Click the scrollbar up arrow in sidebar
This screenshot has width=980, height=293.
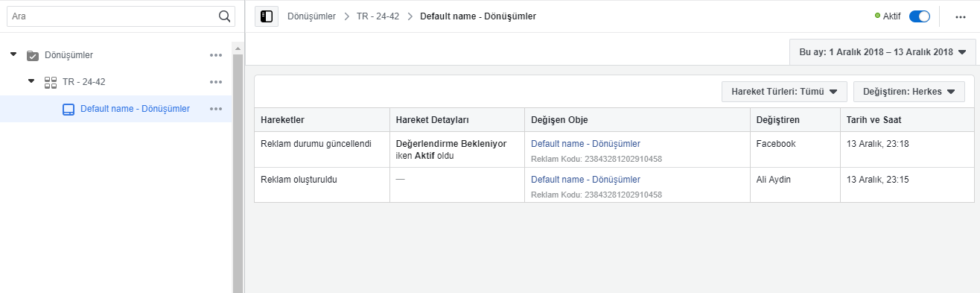point(238,48)
